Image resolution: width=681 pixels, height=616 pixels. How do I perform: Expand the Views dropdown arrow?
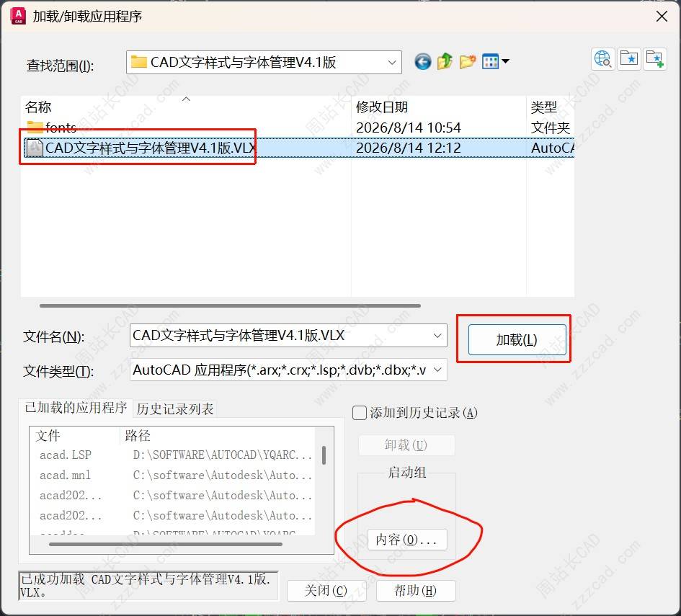tap(505, 61)
